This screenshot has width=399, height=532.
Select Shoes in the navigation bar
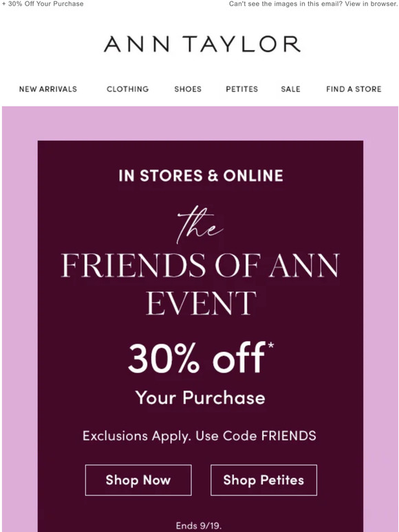188,89
